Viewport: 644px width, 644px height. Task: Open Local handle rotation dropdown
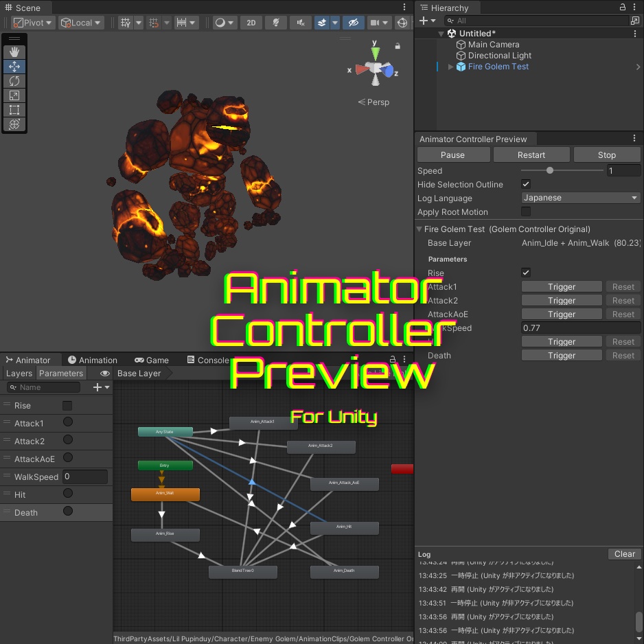pyautogui.click(x=81, y=23)
